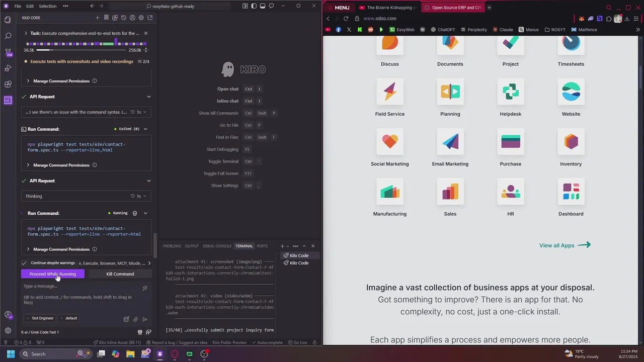The image size is (644, 362).
Task: Click the Proceed While Running button
Action: pos(52,274)
